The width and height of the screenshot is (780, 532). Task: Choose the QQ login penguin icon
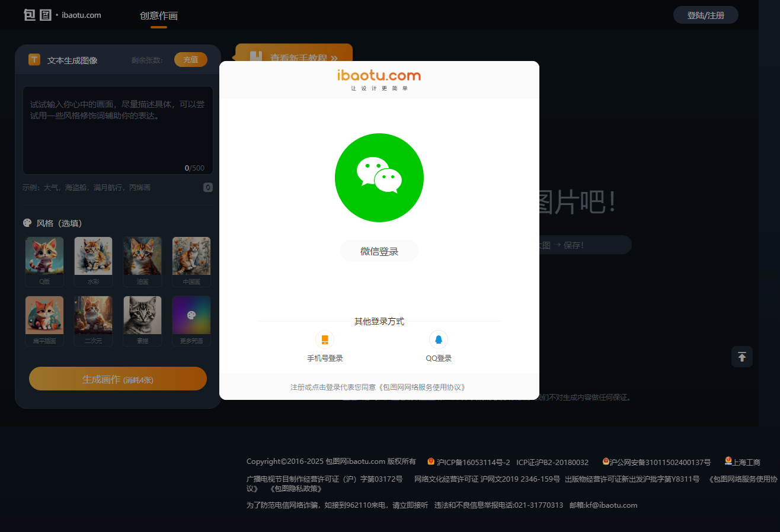(439, 339)
